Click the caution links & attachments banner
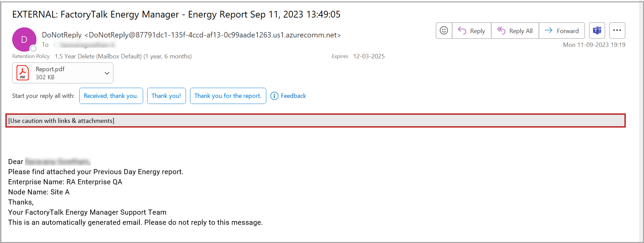Viewport: 644px width, 243px height. pyautogui.click(x=315, y=120)
